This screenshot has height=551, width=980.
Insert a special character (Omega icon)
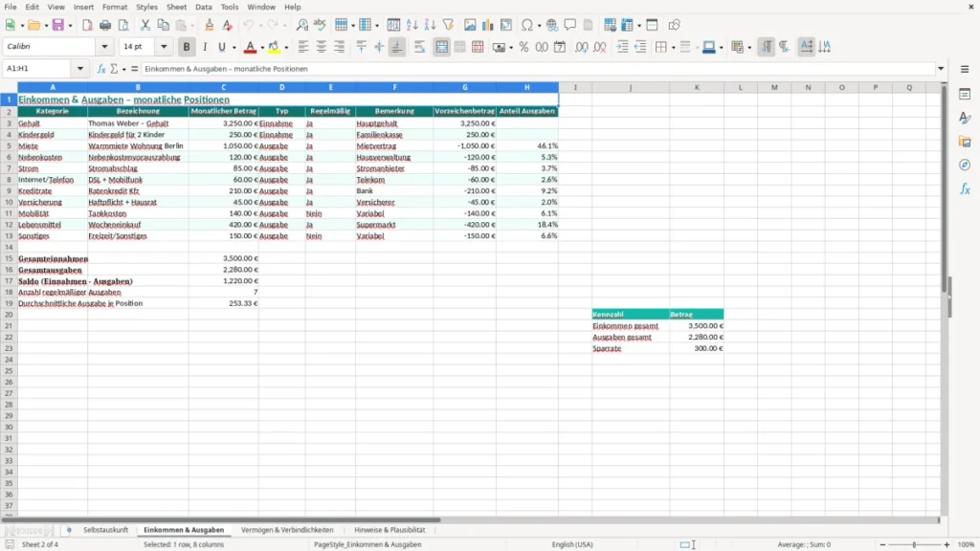pos(527,25)
